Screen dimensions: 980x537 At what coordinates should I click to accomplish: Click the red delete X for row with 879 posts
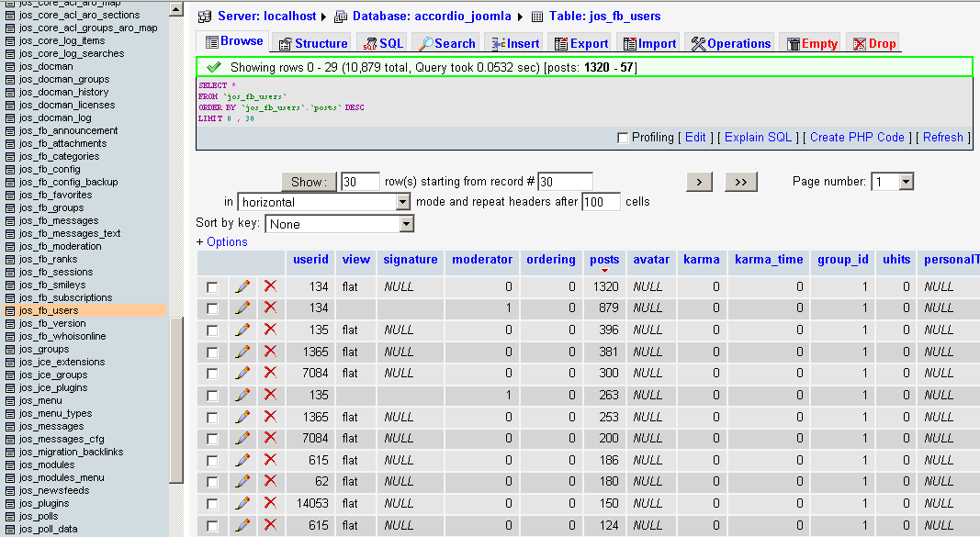(x=270, y=308)
